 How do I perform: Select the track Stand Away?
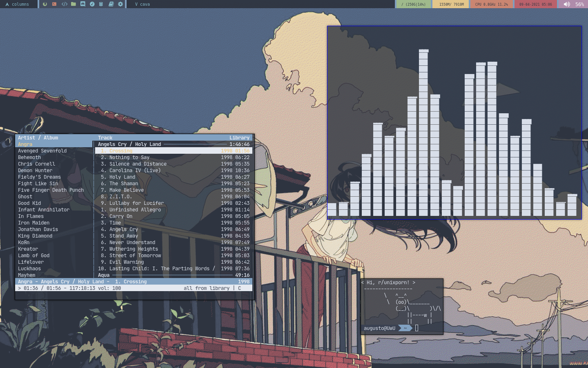174,236
